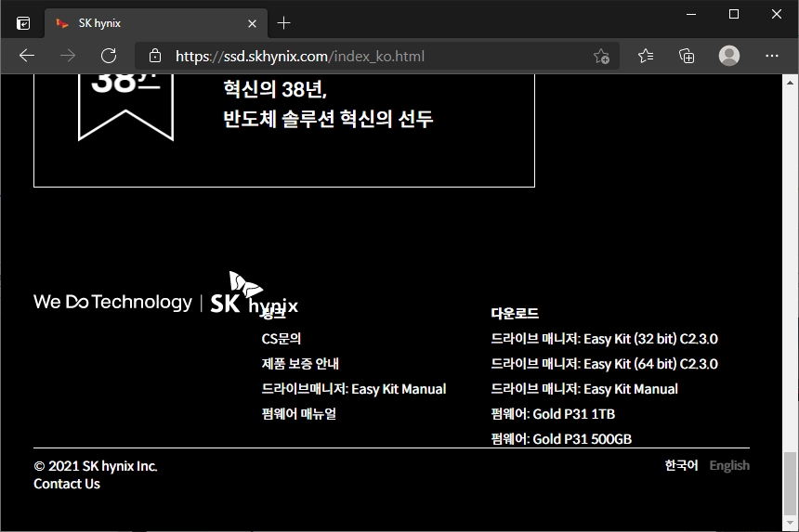
Task: Refresh the SK hynix page
Action: (x=109, y=56)
